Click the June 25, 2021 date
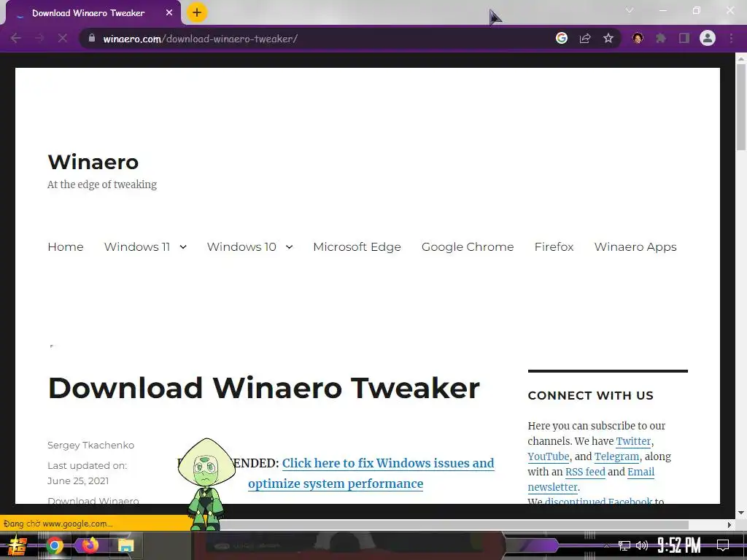Viewport: 747px width, 560px height. pos(78,481)
